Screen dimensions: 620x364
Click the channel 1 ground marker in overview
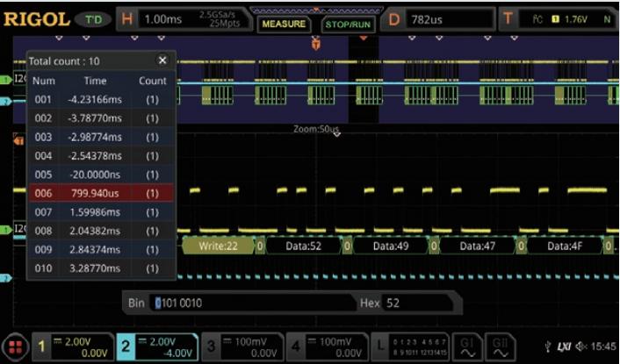[x=5, y=80]
